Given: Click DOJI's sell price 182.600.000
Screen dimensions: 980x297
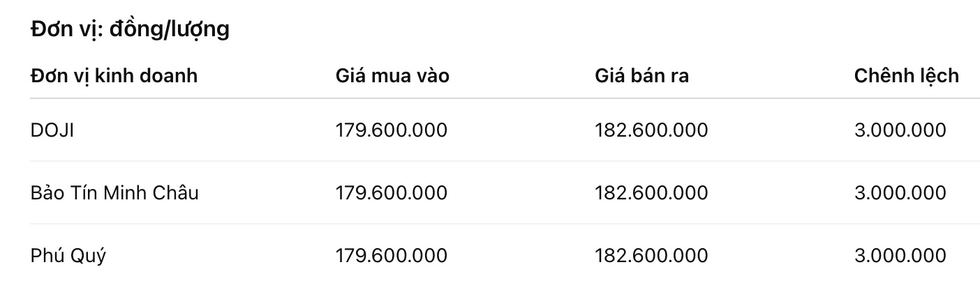Looking at the screenshot, I should [651, 130].
